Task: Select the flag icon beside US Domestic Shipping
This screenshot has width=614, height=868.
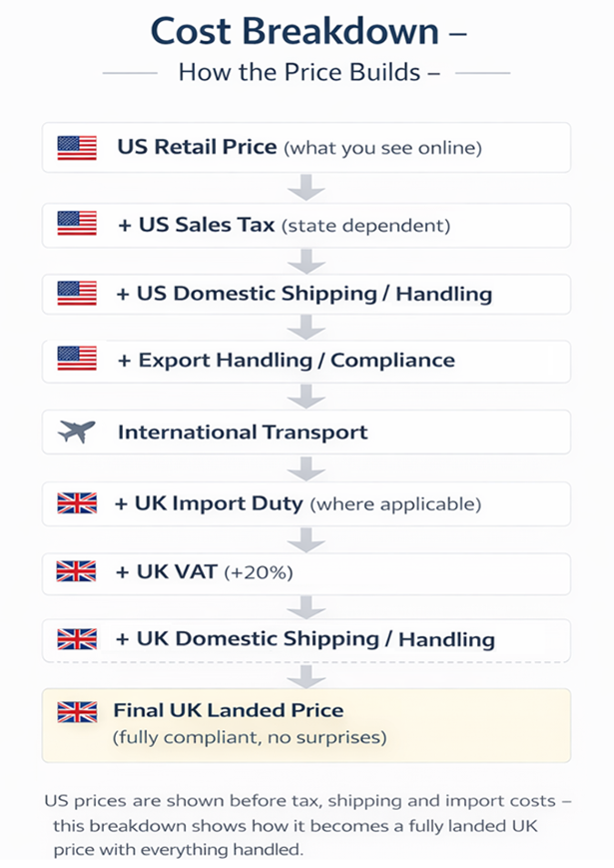Action: [77, 294]
